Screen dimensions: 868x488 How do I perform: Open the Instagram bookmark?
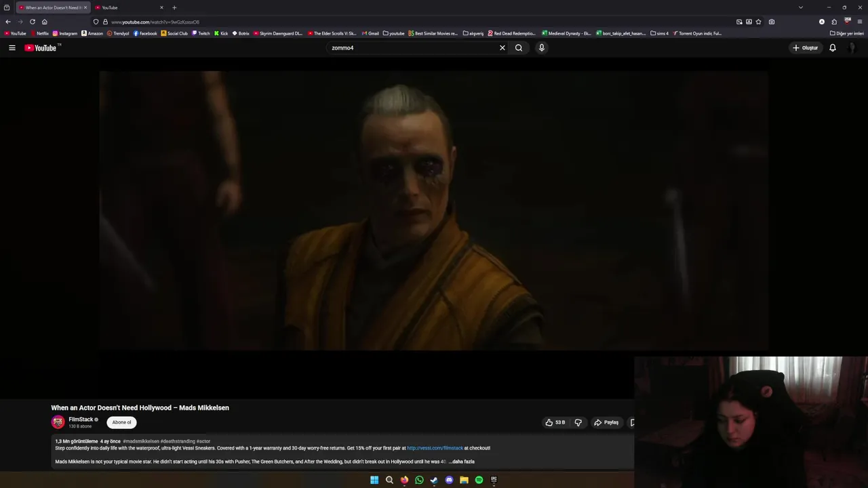[65, 33]
